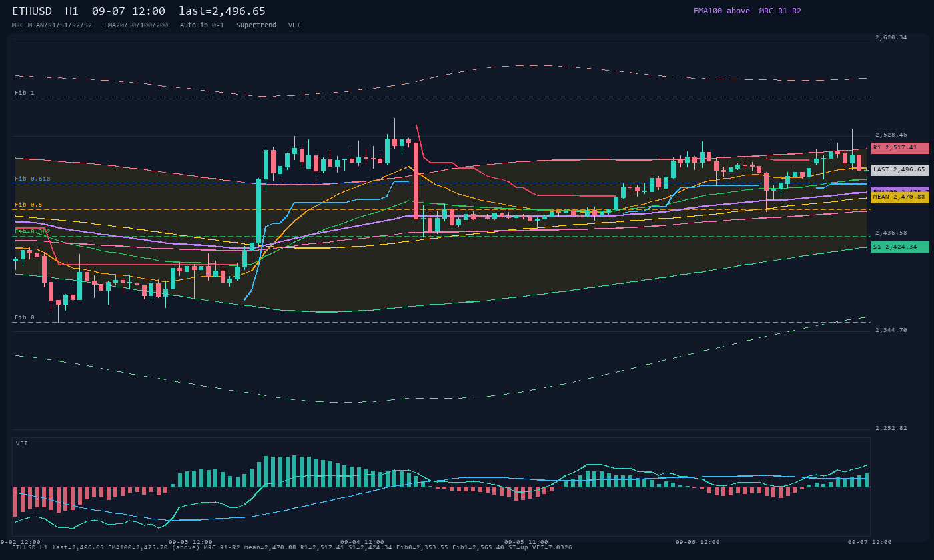934x560 pixels.
Task: Click the 2,528.46 price axis label
Action: pyautogui.click(x=891, y=135)
